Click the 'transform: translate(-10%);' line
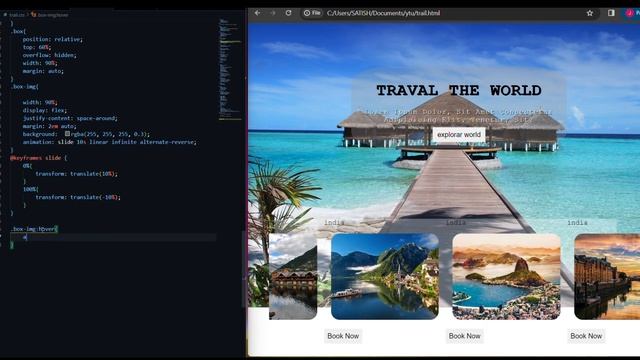 78,197
